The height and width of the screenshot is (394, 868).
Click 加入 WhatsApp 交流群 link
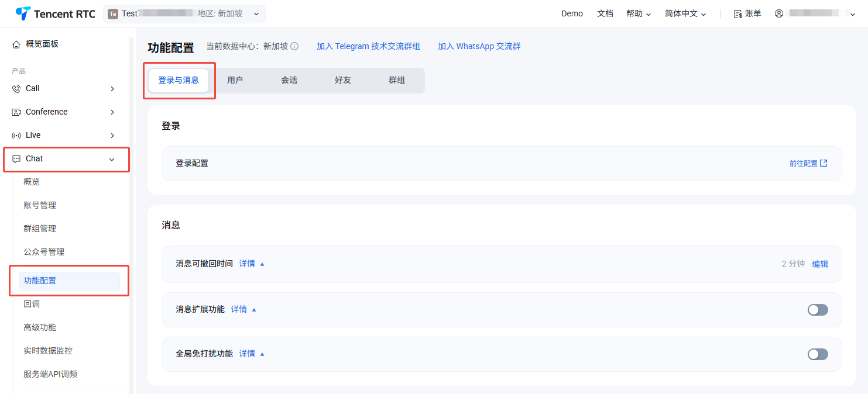pyautogui.click(x=479, y=46)
